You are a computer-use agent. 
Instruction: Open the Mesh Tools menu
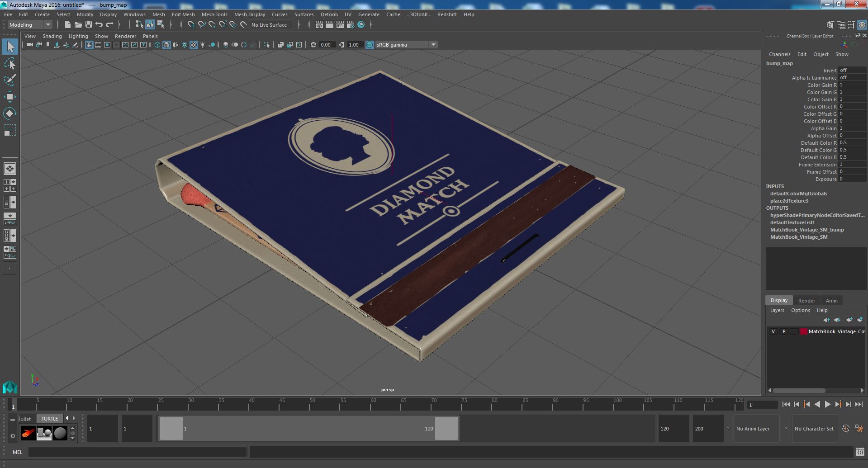(214, 14)
